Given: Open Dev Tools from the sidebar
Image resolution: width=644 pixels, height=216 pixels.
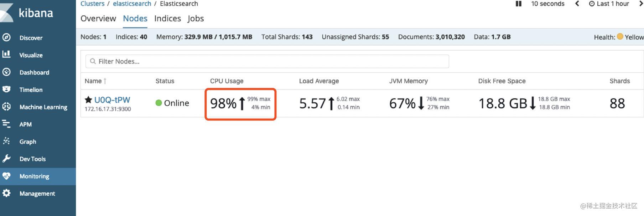Looking at the screenshot, I should pyautogui.click(x=32, y=159).
